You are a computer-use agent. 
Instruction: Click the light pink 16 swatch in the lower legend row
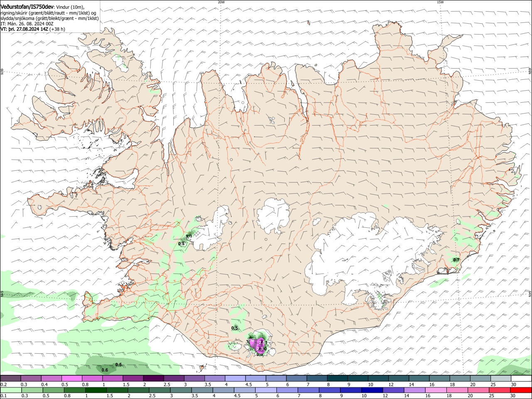(436, 390)
